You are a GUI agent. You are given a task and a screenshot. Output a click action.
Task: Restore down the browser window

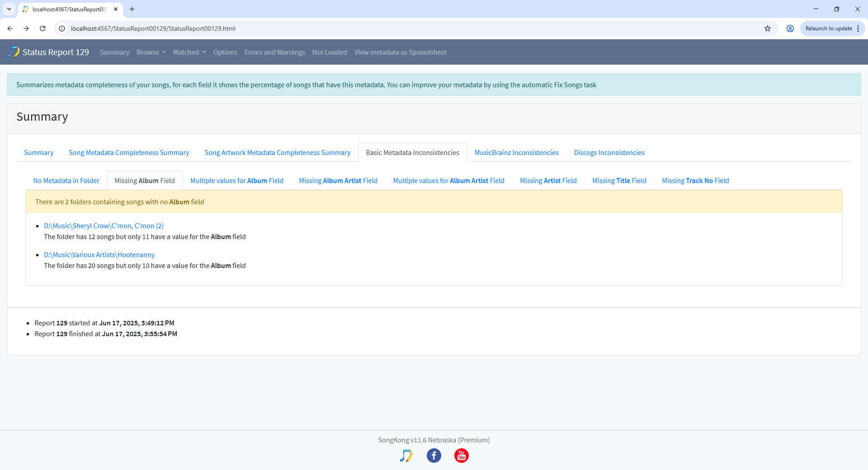(837, 9)
